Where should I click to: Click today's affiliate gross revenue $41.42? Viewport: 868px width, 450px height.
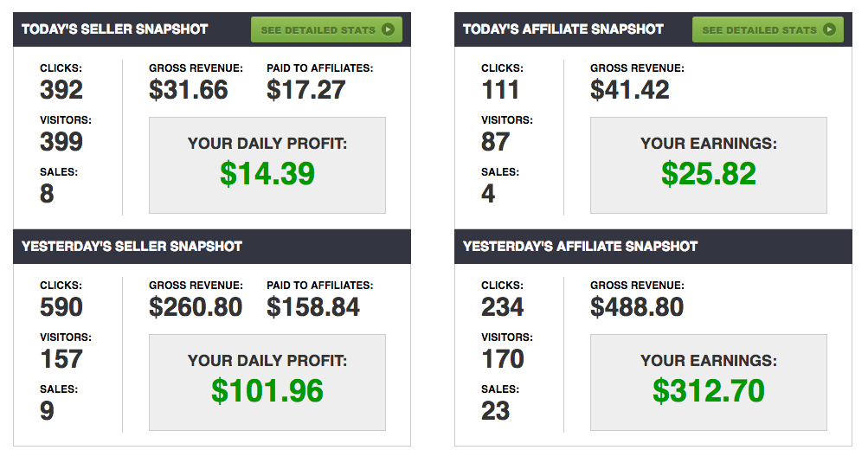[630, 90]
